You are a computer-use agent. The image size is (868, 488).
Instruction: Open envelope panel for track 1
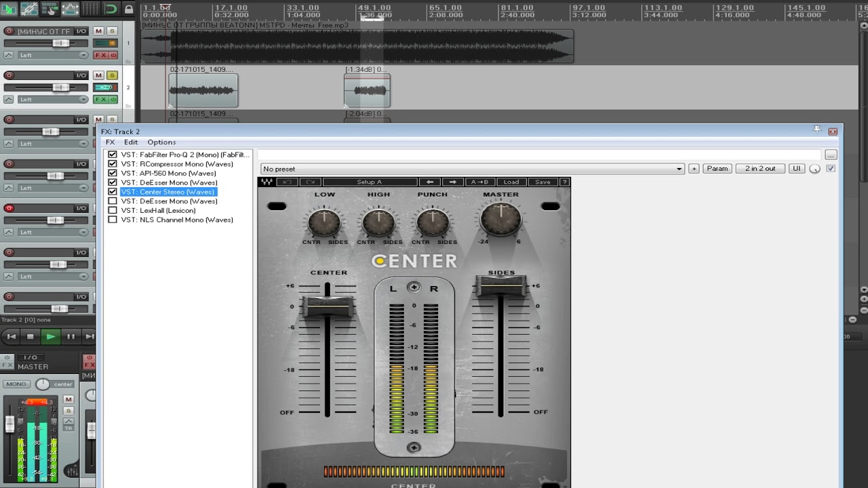pos(9,55)
